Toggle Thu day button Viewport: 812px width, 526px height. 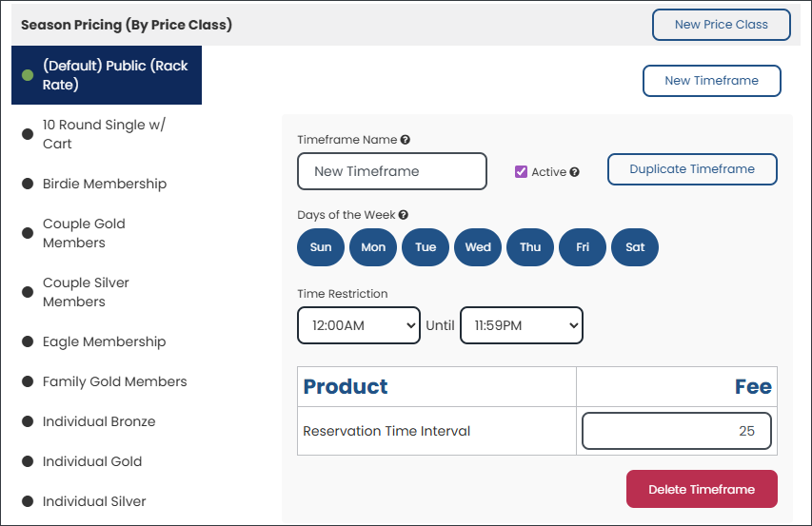click(530, 247)
